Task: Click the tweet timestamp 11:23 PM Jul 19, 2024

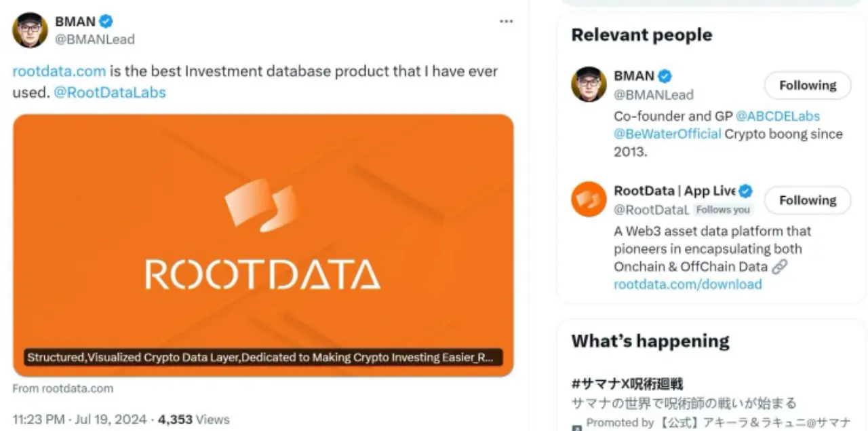Action: 79,419
